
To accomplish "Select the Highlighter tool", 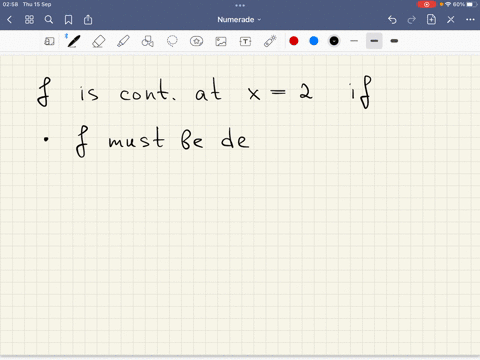I will pyautogui.click(x=123, y=41).
